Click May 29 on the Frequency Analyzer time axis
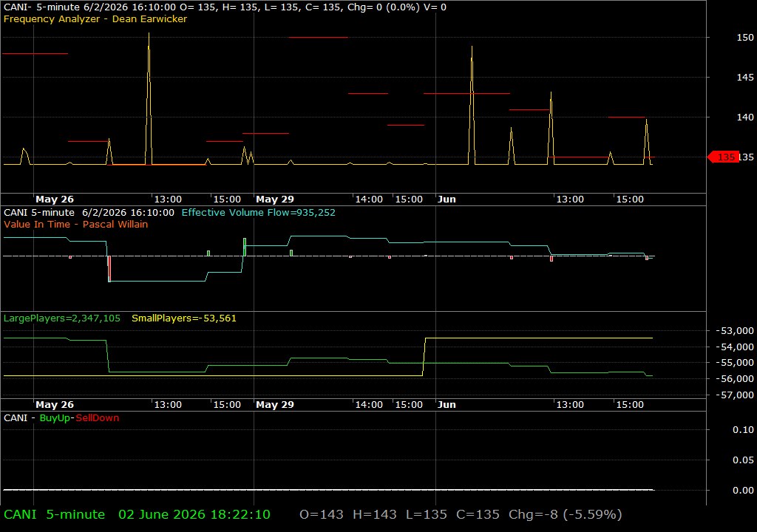Screen dimensions: 757x532 (x=275, y=199)
